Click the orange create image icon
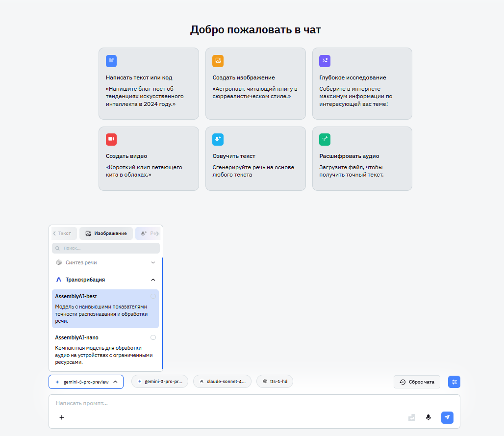This screenshot has height=436, width=504. (x=218, y=61)
